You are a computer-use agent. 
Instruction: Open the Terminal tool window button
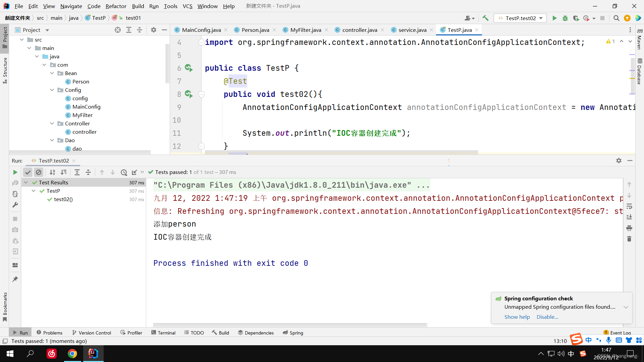tap(163, 333)
